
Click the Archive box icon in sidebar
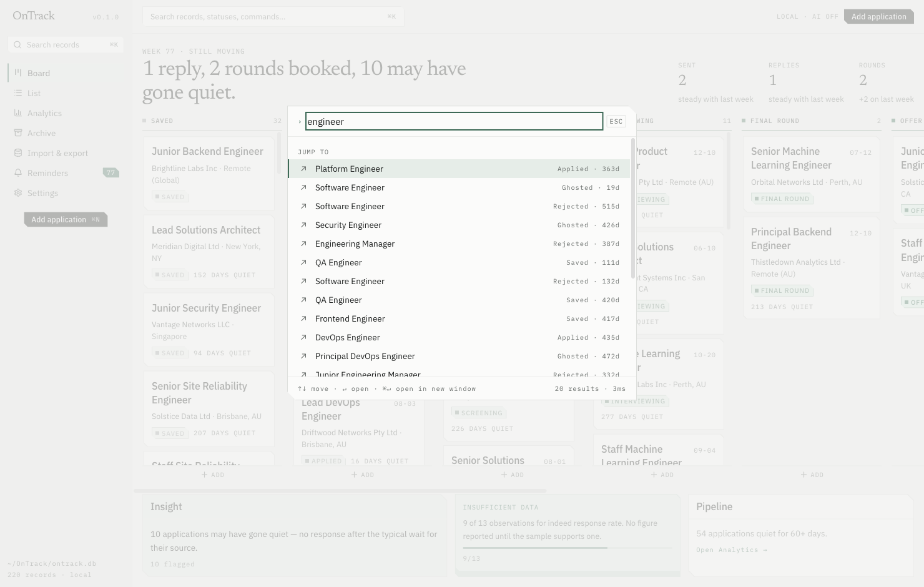(x=18, y=133)
